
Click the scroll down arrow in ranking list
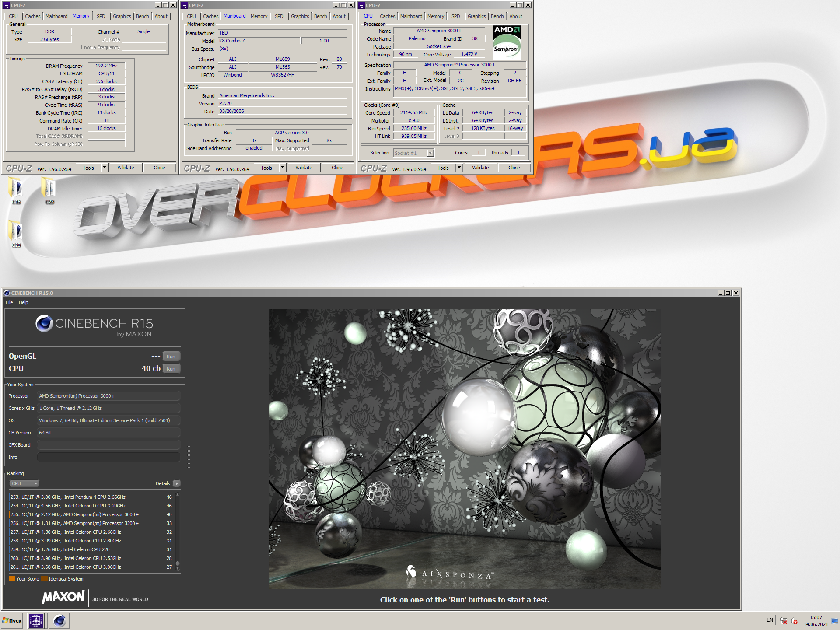pos(178,568)
